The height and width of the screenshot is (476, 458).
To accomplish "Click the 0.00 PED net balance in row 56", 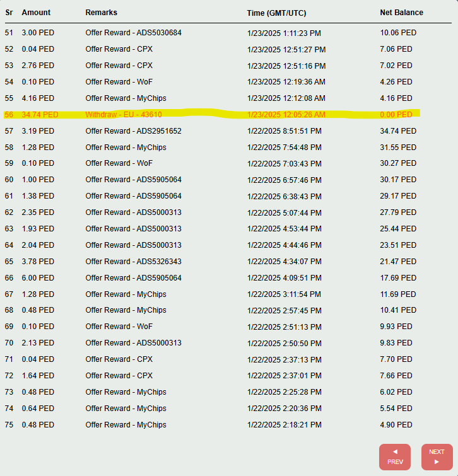I will click(x=396, y=115).
